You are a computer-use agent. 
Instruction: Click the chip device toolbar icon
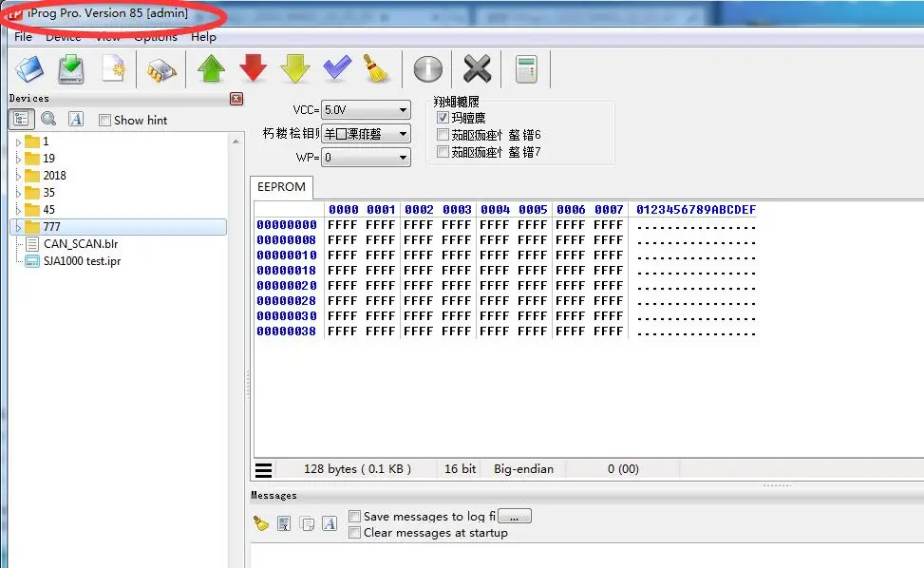click(x=161, y=70)
